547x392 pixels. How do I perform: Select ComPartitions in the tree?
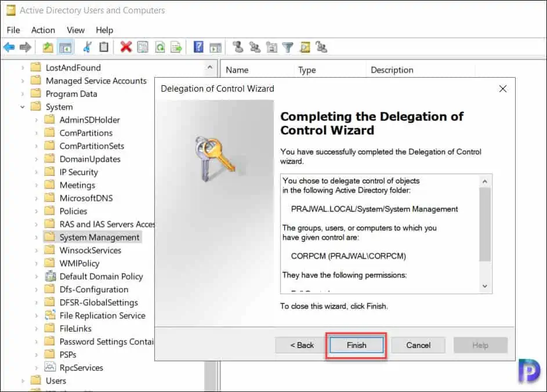tap(86, 133)
